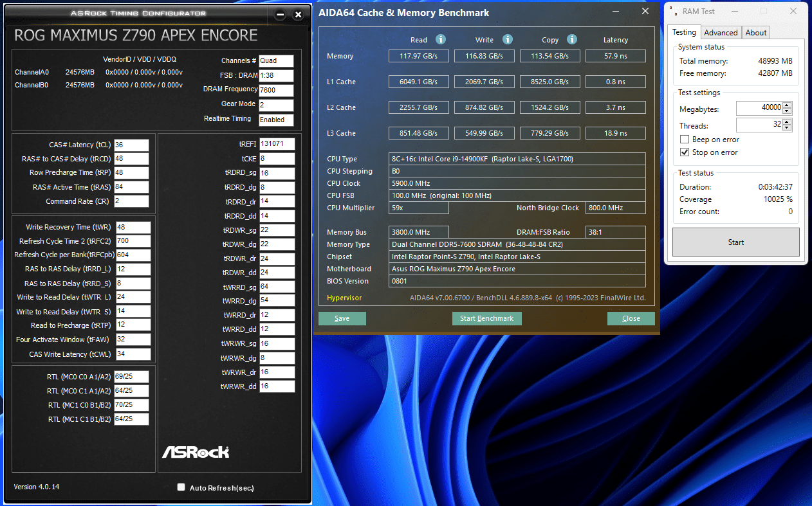812x506 pixels.
Task: Click the tRCD value field
Action: click(x=131, y=159)
